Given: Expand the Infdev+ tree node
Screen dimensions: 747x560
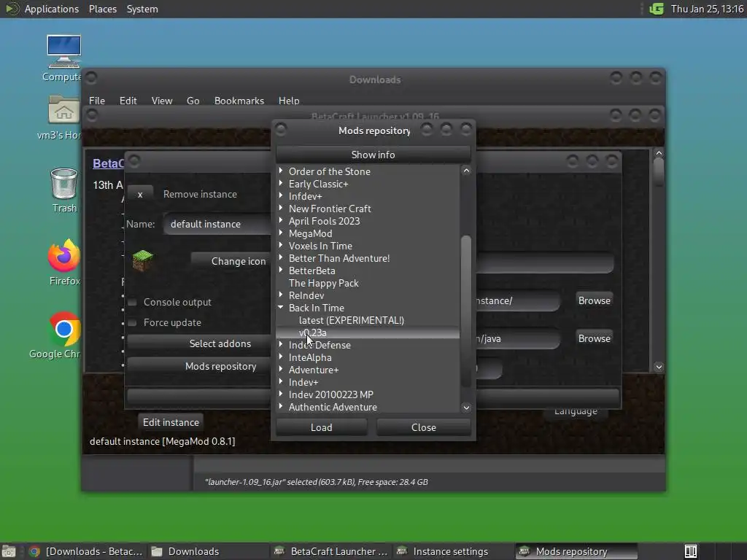Looking at the screenshot, I should (281, 195).
